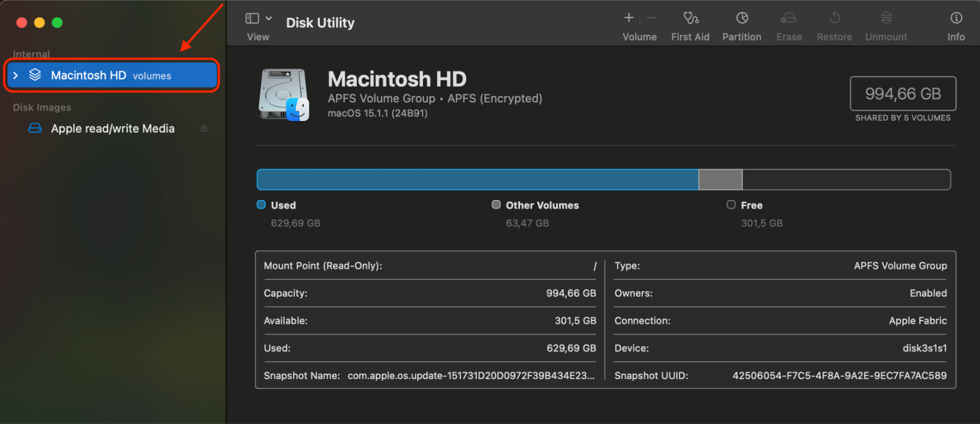Click the Macintosh HD main heading
The image size is (980, 424).
click(x=397, y=79)
